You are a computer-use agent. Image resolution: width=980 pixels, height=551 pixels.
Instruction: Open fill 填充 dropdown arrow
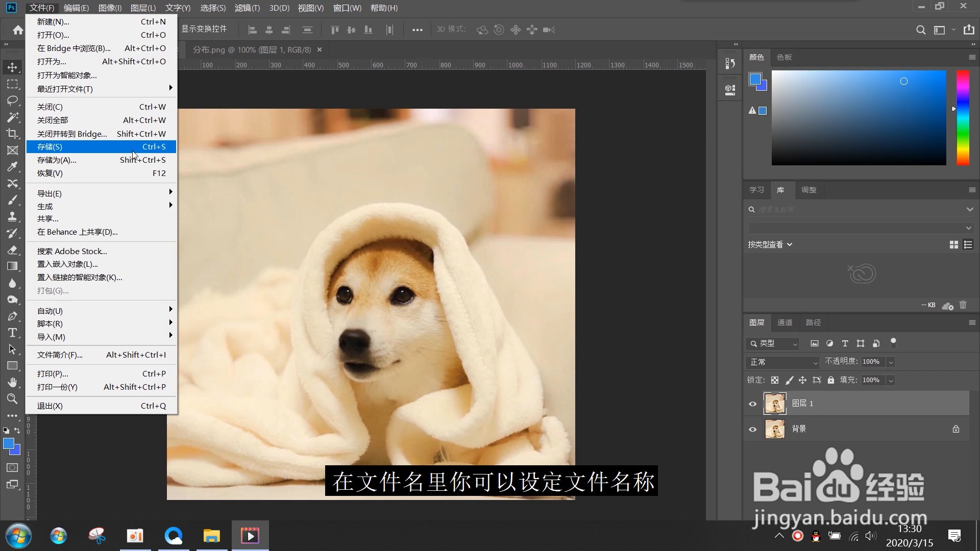pos(891,380)
